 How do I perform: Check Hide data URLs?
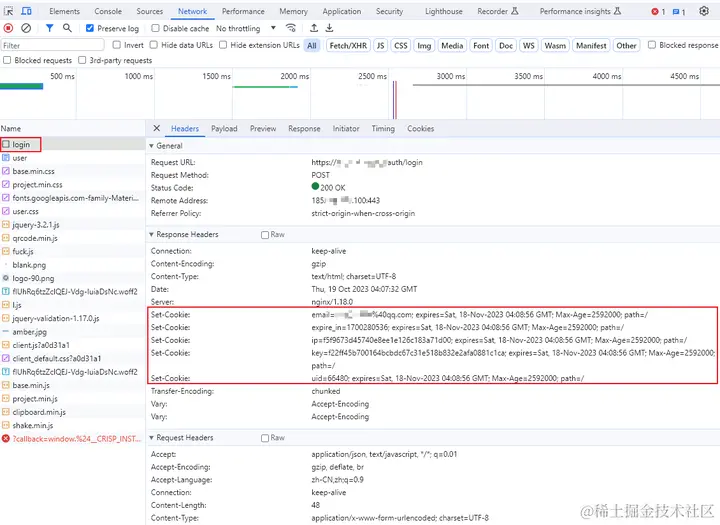(154, 45)
